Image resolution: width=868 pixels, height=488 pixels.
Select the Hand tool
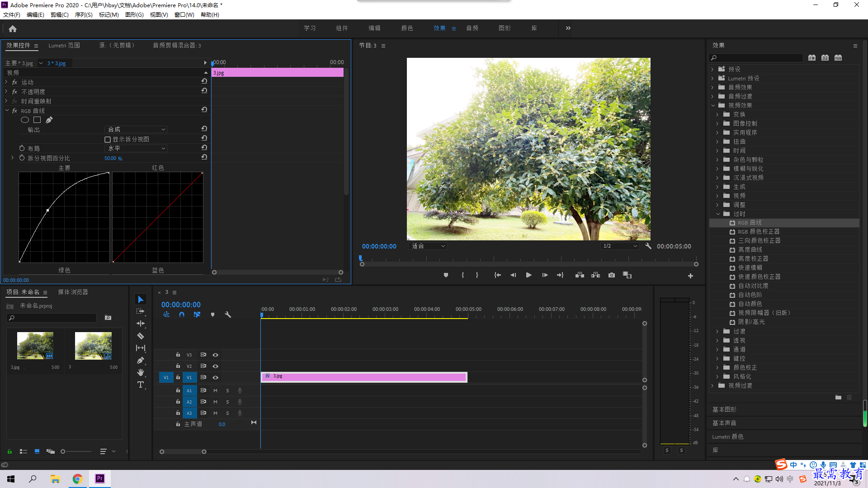coord(141,372)
